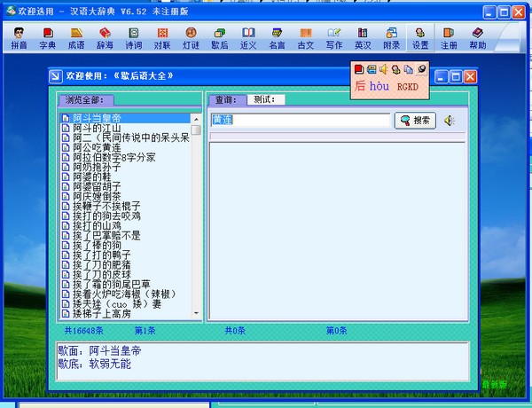This screenshot has height=408, width=532.
Task: Select entry 阿拉伯数字8字分家
Action: [125, 158]
